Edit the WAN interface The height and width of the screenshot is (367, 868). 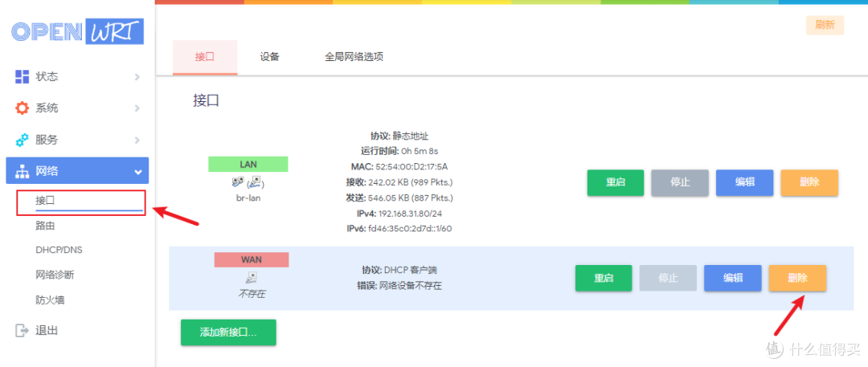click(x=733, y=278)
